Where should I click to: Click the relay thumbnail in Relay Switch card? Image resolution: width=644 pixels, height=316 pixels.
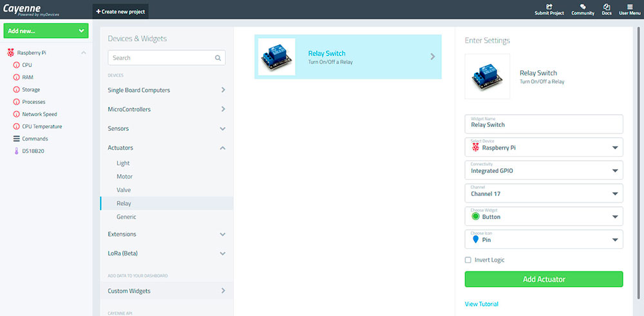pos(276,57)
